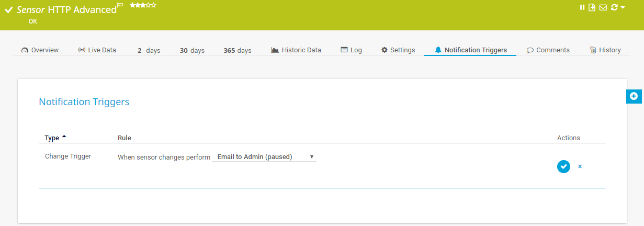Click the add-ticket document icon in header
Screen dimensions: 644x226
[592, 7]
